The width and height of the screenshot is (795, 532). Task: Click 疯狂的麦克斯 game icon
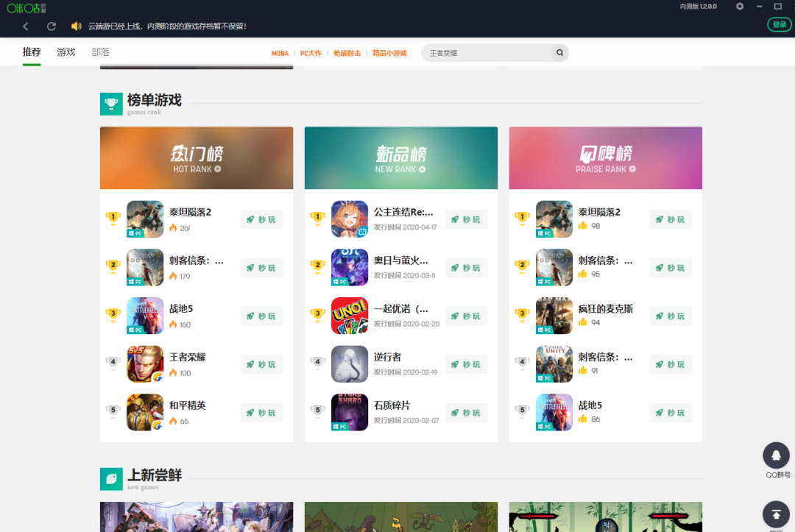tap(554, 316)
